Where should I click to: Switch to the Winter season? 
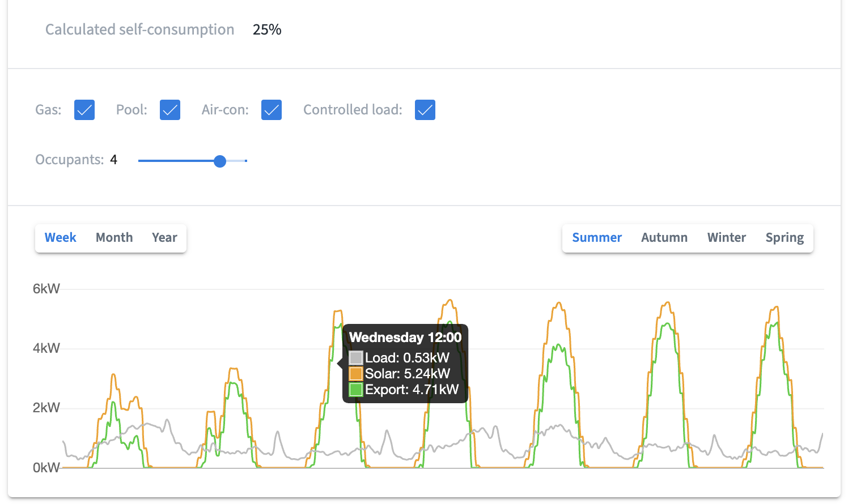point(727,238)
